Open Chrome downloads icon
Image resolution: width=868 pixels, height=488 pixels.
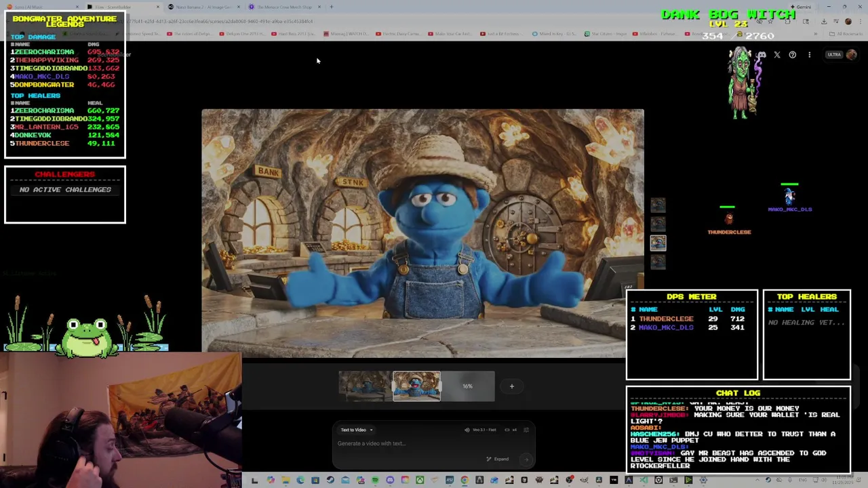pos(824,21)
